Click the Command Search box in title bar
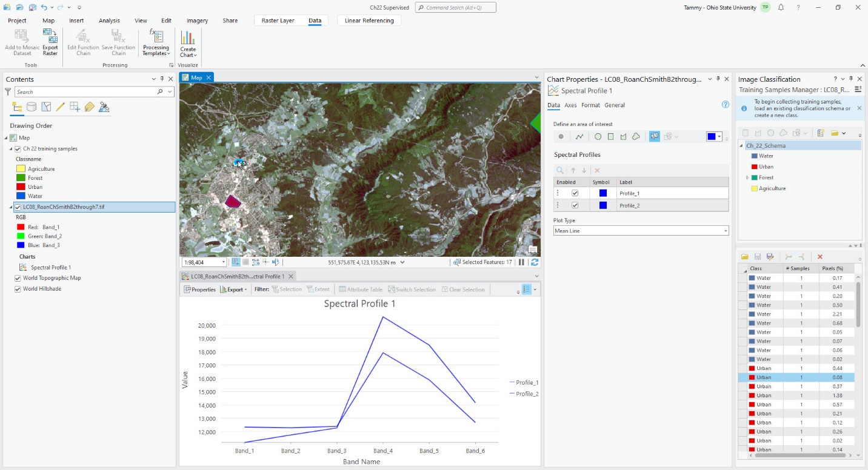 [455, 8]
